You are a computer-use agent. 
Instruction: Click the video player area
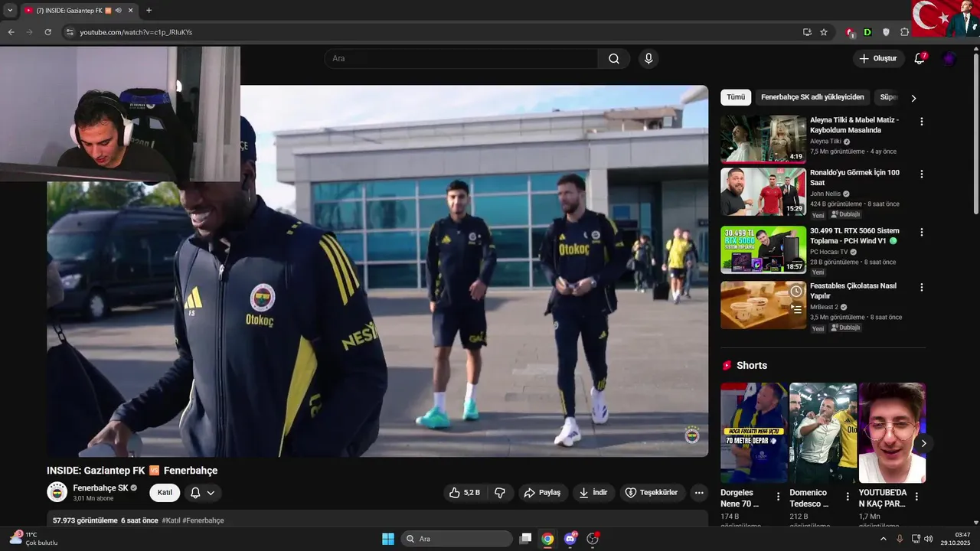(377, 271)
